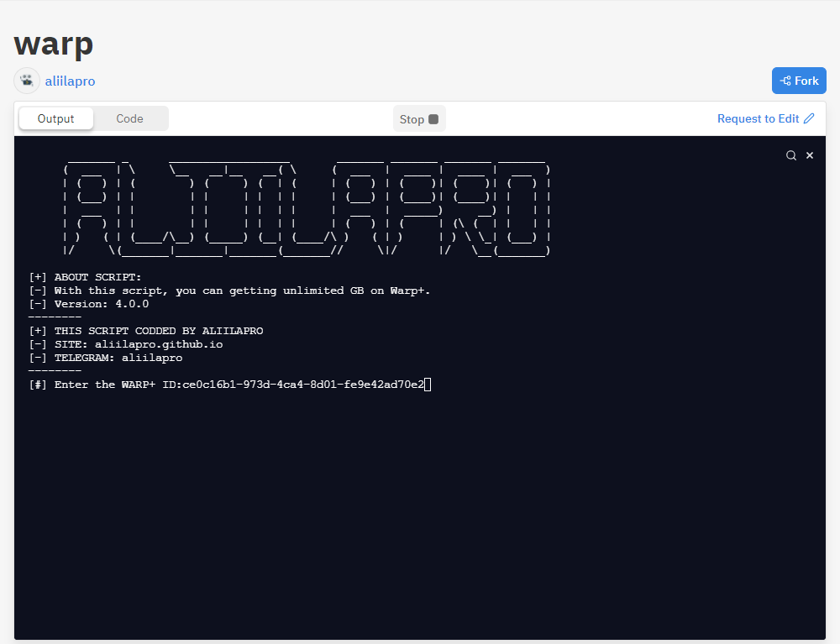This screenshot has height=644, width=840.
Task: Open the console search magnifier icon
Action: tap(790, 155)
